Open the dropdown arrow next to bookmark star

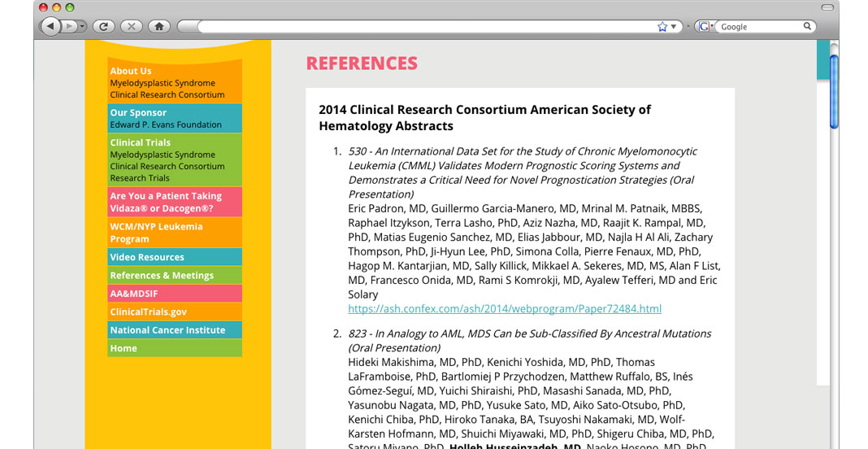(x=674, y=27)
